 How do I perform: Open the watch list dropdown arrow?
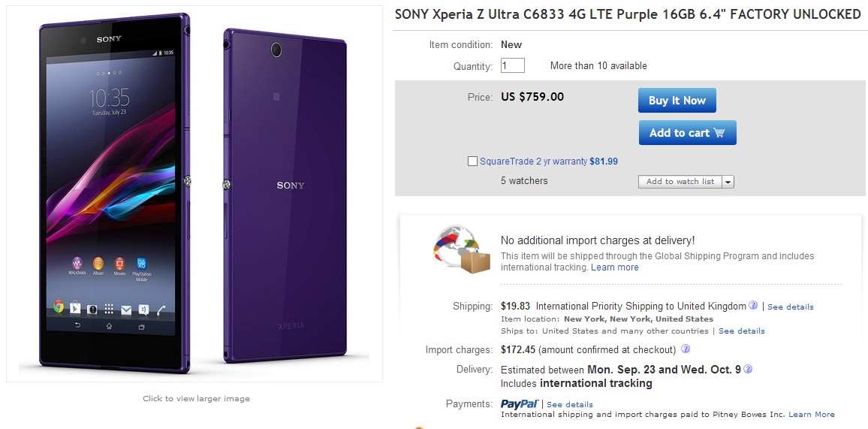coord(728,182)
